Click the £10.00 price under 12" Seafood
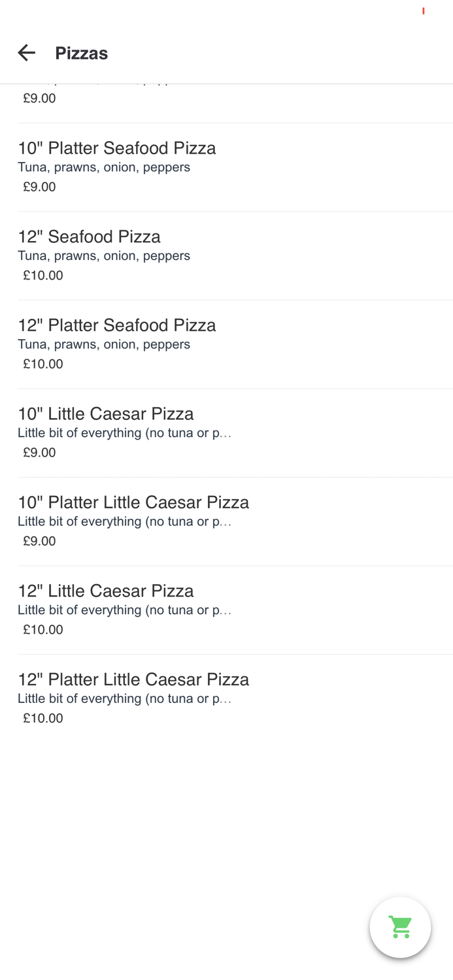453x980 pixels. tap(41, 275)
